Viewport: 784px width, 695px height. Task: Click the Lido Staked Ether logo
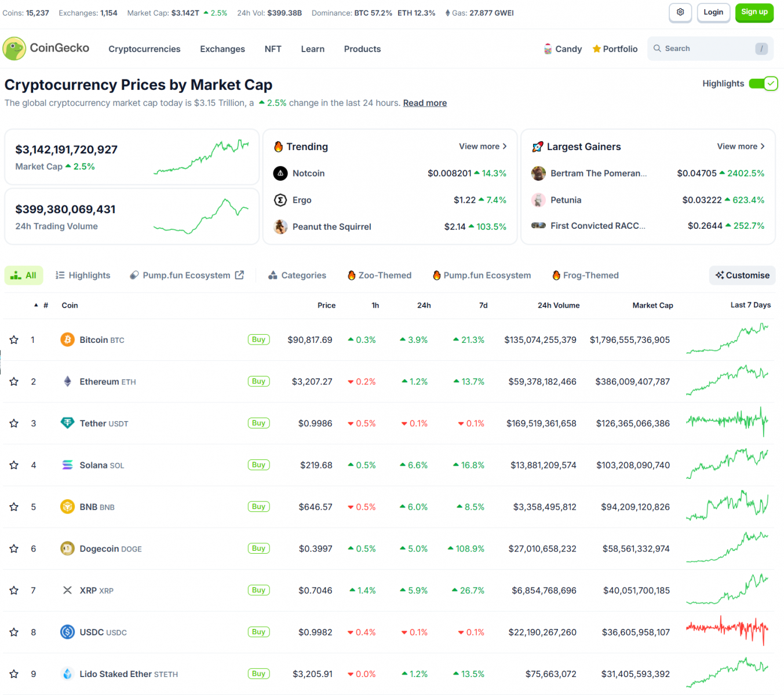click(67, 674)
